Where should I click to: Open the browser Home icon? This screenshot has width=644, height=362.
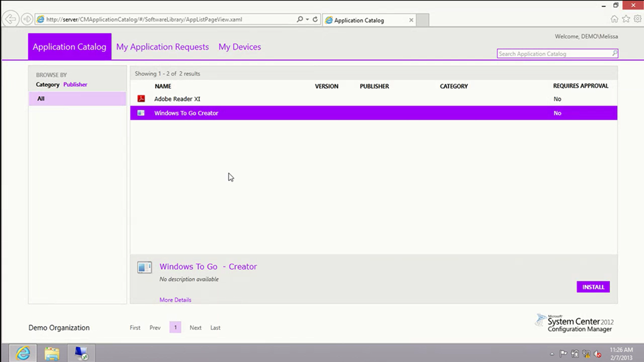[614, 19]
